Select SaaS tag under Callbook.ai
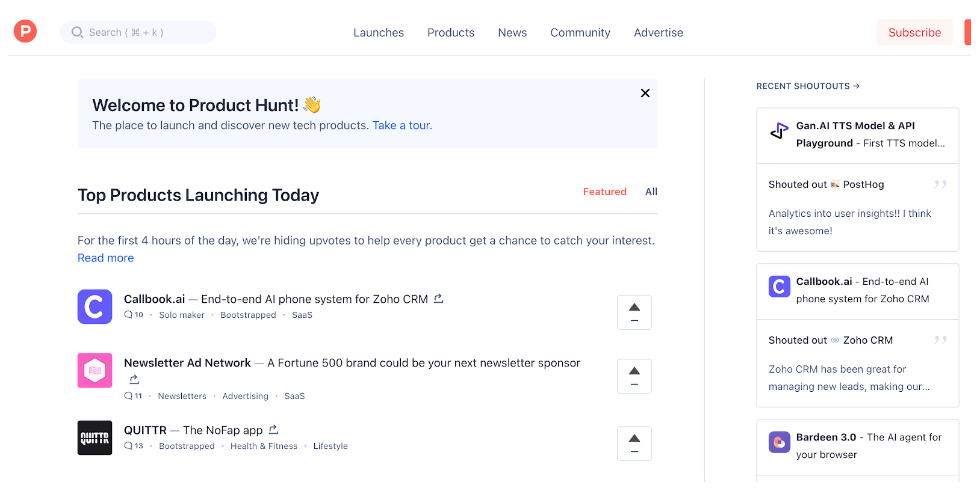 pyautogui.click(x=302, y=315)
